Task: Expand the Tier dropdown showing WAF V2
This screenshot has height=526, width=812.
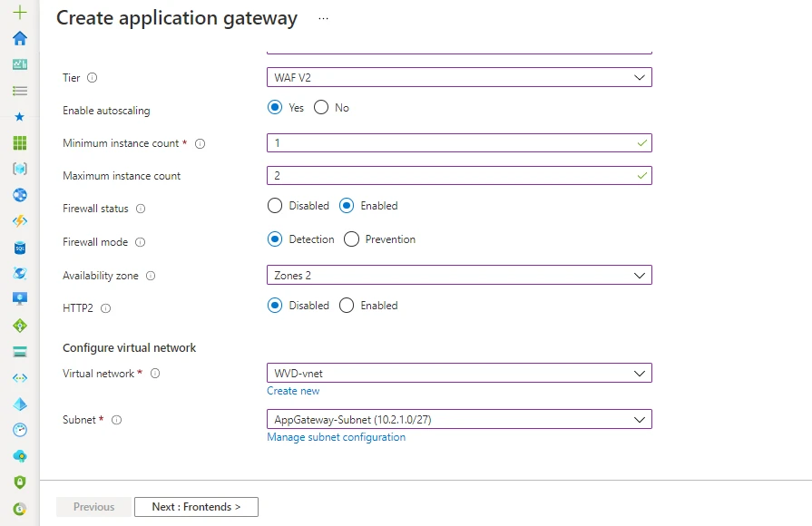Action: [x=458, y=78]
